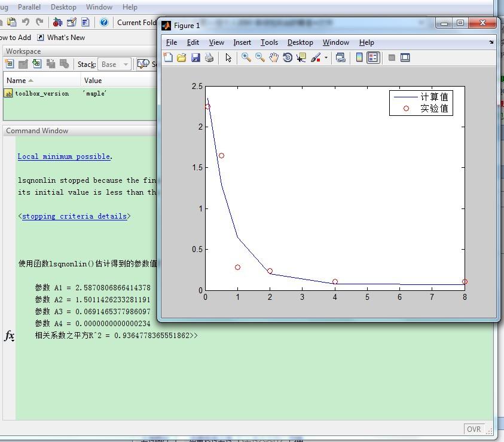
Task: Click Select data to plot icon
Action: [143, 64]
